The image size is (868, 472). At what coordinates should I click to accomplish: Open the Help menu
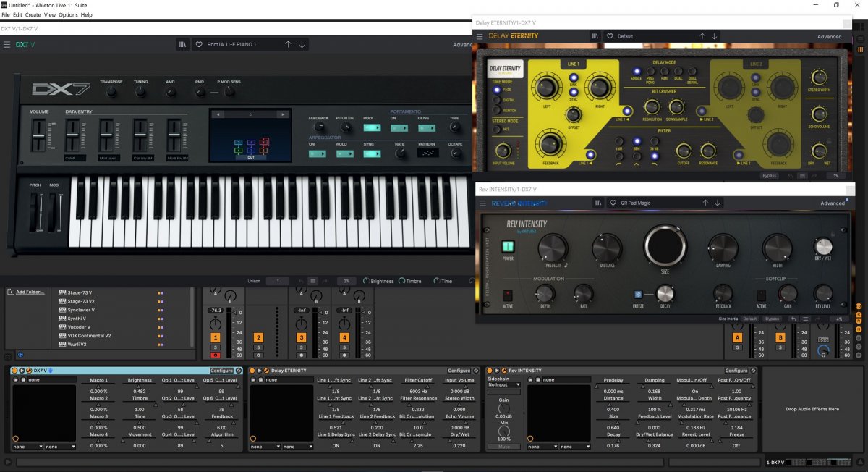pos(87,14)
